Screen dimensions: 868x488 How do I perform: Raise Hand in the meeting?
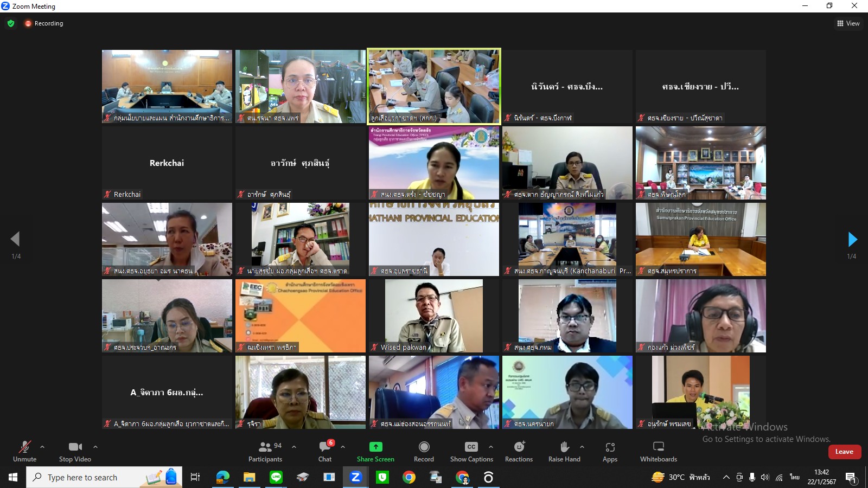point(564,451)
